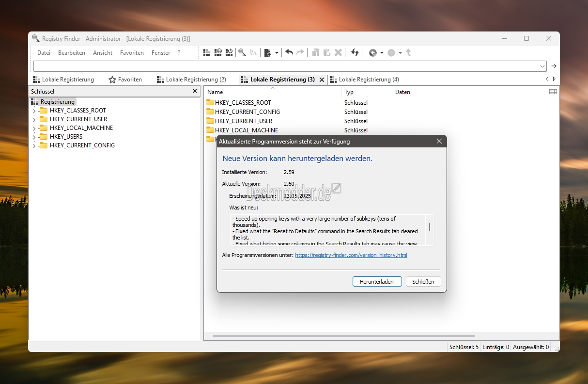
Task: Switch to the first Lokale Registrierung tab
Action: coord(63,80)
